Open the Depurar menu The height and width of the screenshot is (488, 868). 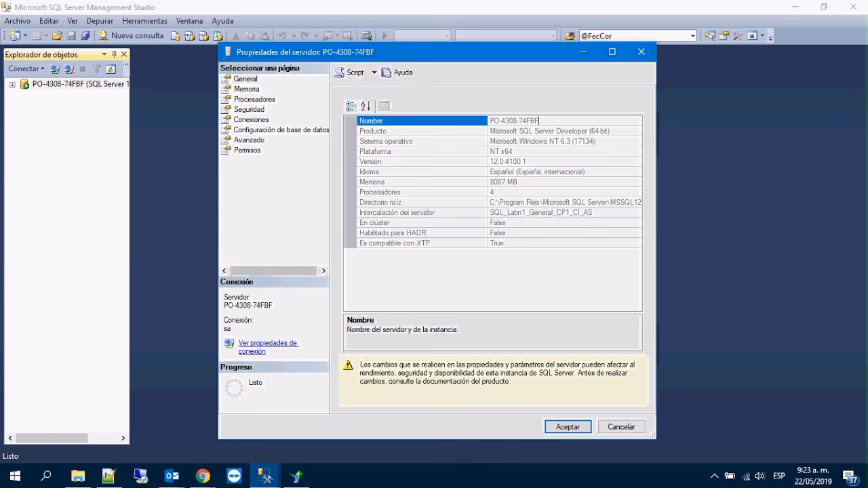point(100,21)
